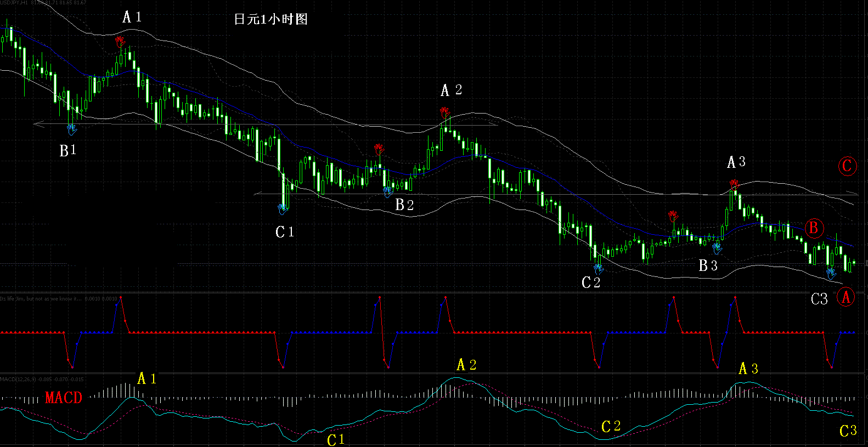Click the red MACD text label

coord(64,398)
